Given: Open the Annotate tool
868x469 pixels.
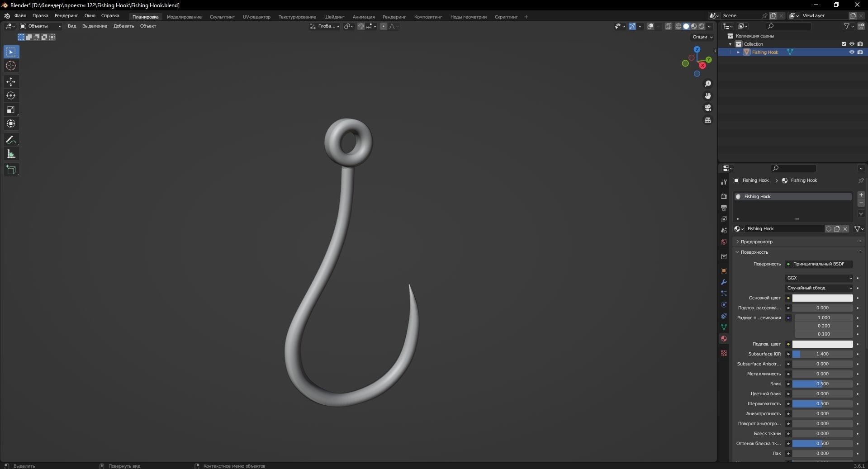Looking at the screenshot, I should [x=11, y=140].
